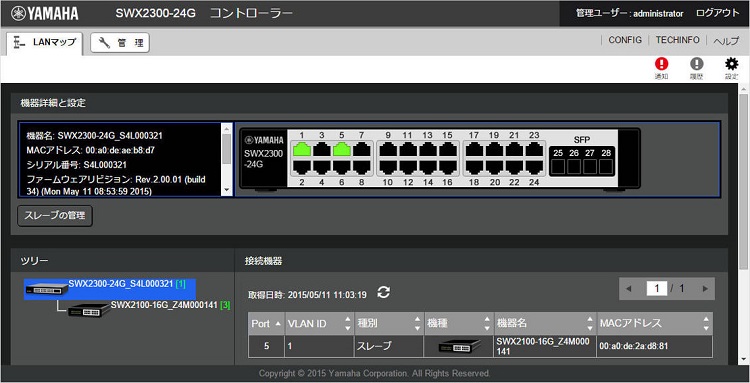Open the 設定 gear icon
This screenshot has height=383, width=750.
coord(731,68)
